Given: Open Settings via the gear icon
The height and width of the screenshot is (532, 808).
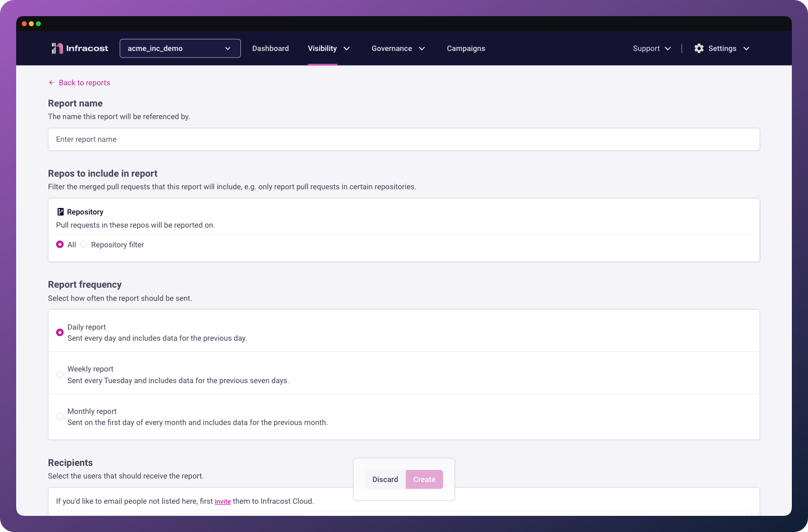Looking at the screenshot, I should coord(699,48).
